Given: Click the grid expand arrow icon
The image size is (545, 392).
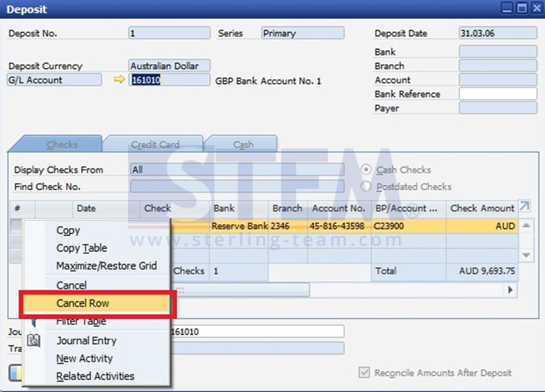Looking at the screenshot, I should [x=525, y=206].
